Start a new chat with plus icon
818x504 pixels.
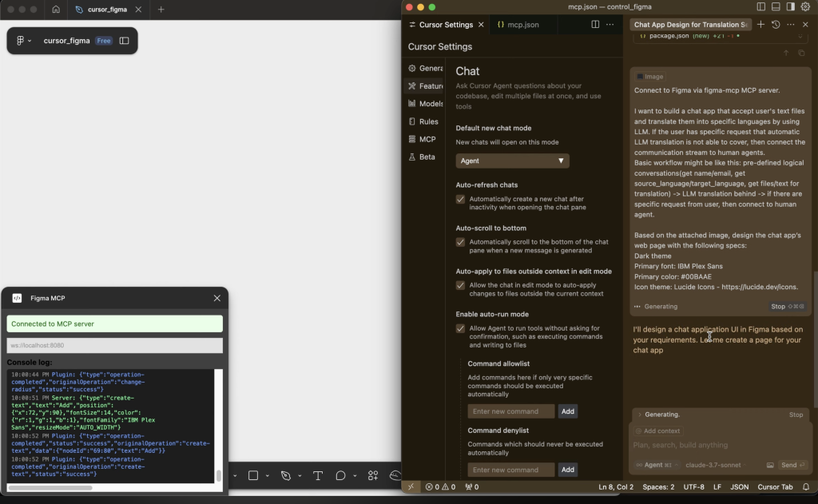pyautogui.click(x=760, y=25)
